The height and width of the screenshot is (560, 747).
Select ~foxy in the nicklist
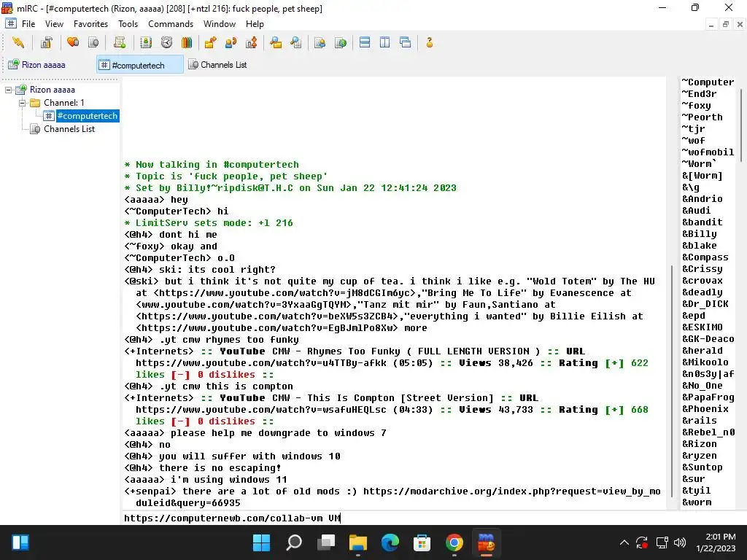(x=696, y=106)
